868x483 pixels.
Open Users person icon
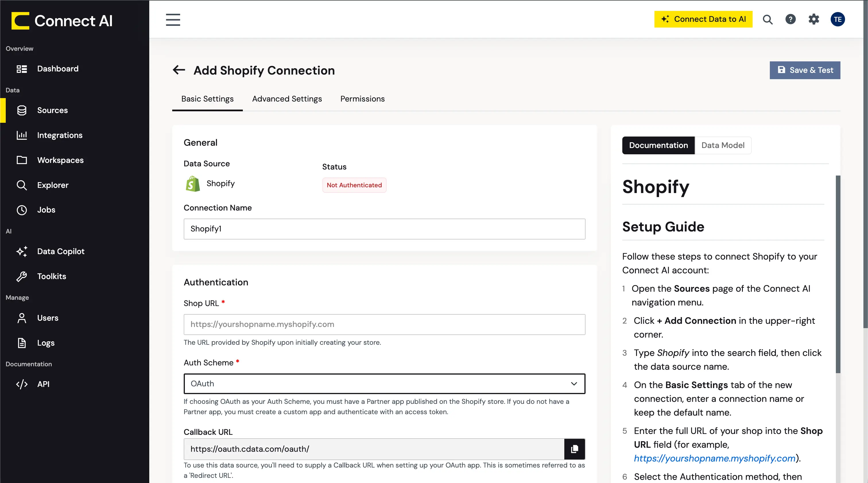pyautogui.click(x=22, y=318)
